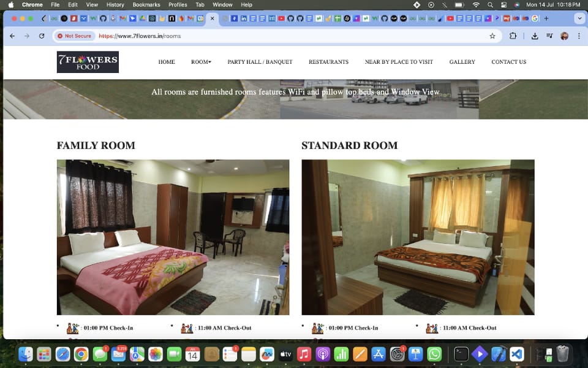The height and width of the screenshot is (368, 588).
Task: Click the 7Flowers Food logo
Action: click(x=88, y=62)
